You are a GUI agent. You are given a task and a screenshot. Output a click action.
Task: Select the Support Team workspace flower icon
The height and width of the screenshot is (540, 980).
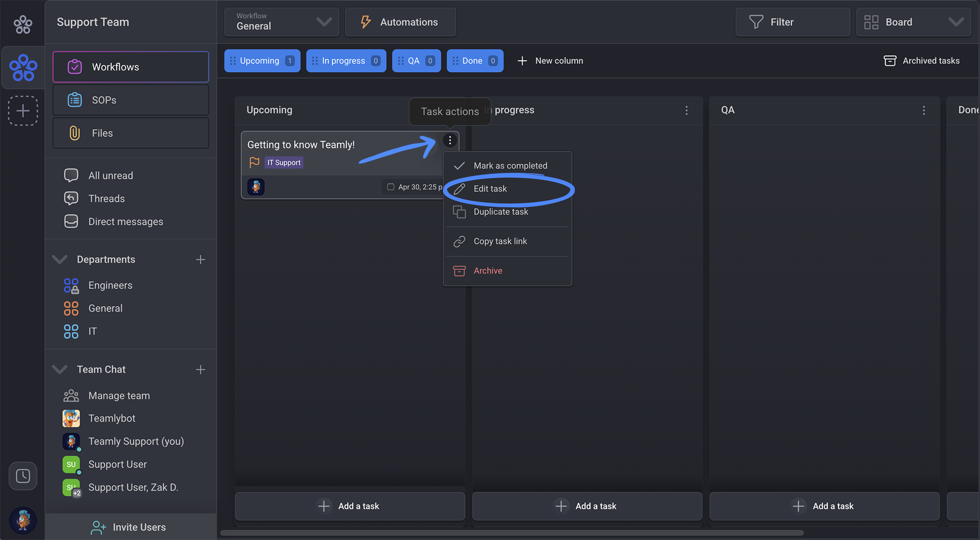(x=23, y=67)
